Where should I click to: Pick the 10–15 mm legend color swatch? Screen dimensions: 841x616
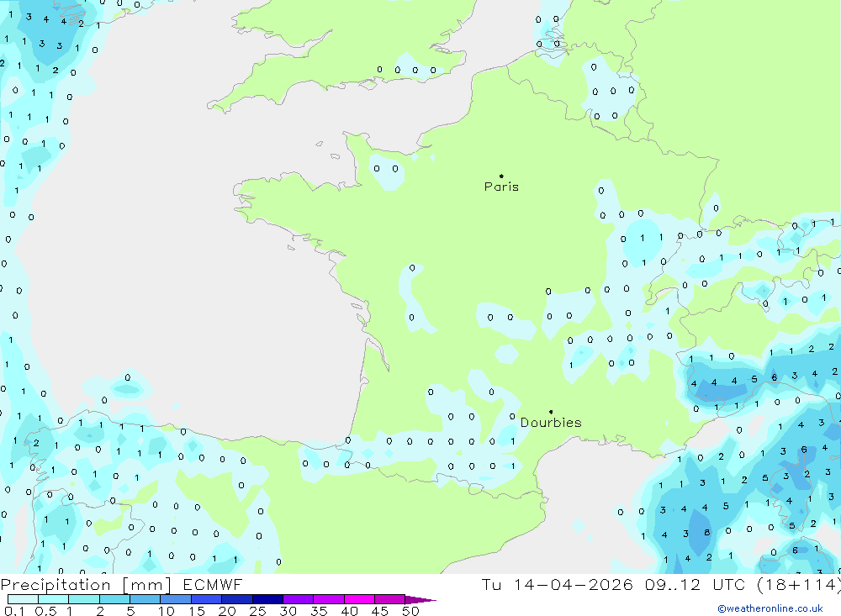pyautogui.click(x=176, y=599)
